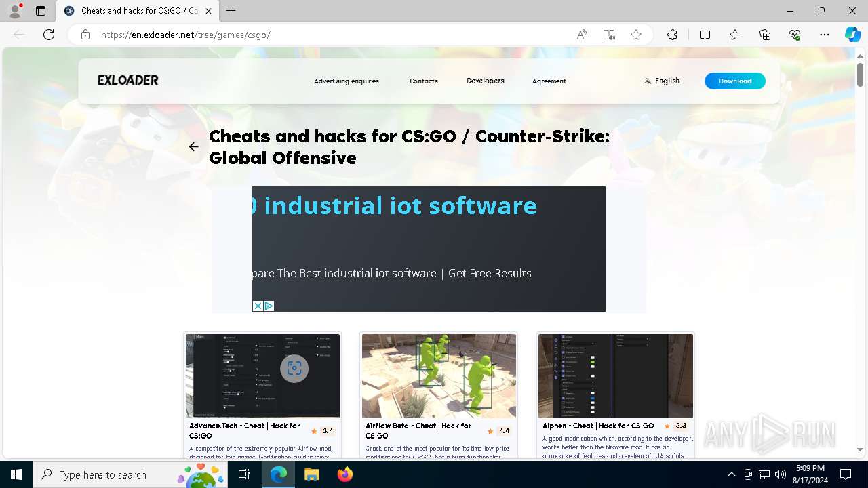This screenshot has height=488, width=868.
Task: Open the Windows Start menu
Action: click(x=16, y=474)
